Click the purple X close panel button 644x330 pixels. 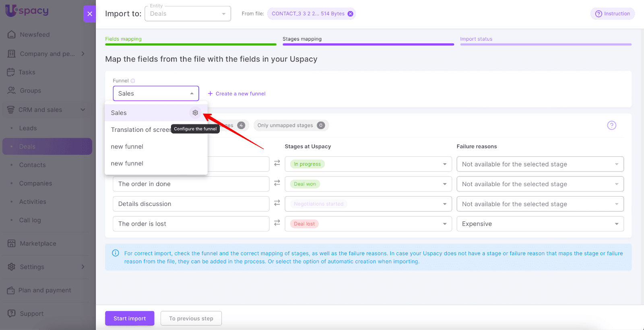coord(90,14)
